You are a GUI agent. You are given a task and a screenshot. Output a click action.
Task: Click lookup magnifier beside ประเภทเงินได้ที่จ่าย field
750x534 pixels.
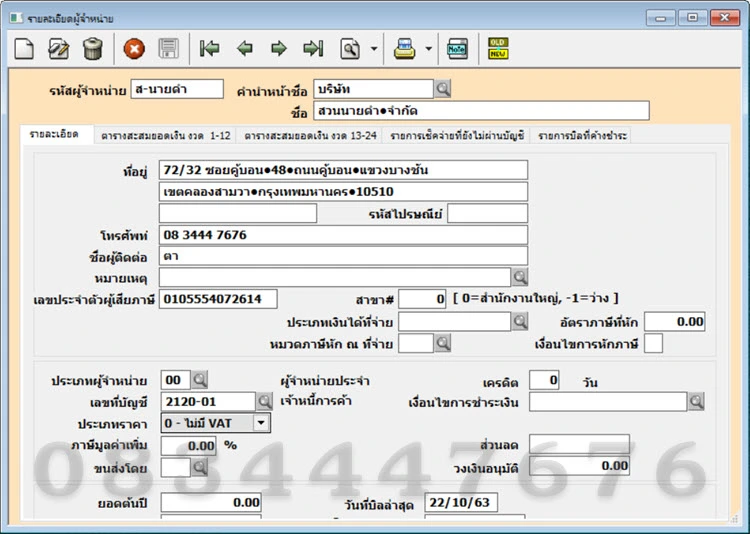coord(519,322)
